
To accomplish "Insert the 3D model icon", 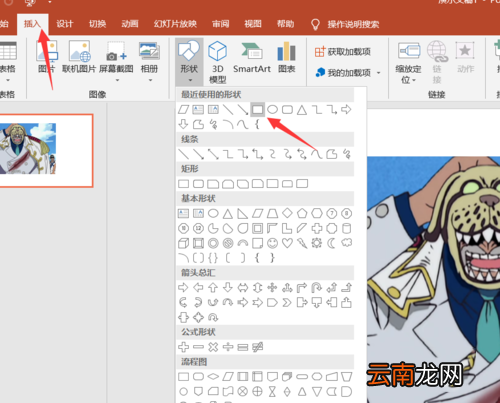I will [217, 62].
